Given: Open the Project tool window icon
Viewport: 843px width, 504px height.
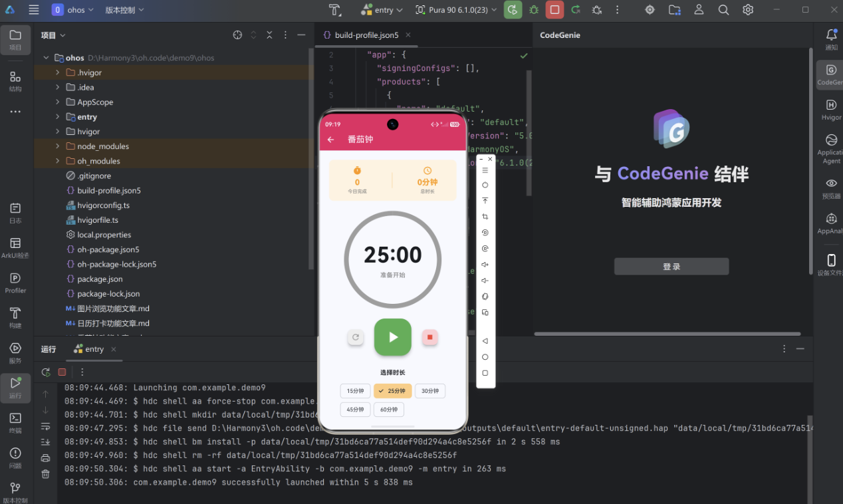Looking at the screenshot, I should click(15, 39).
